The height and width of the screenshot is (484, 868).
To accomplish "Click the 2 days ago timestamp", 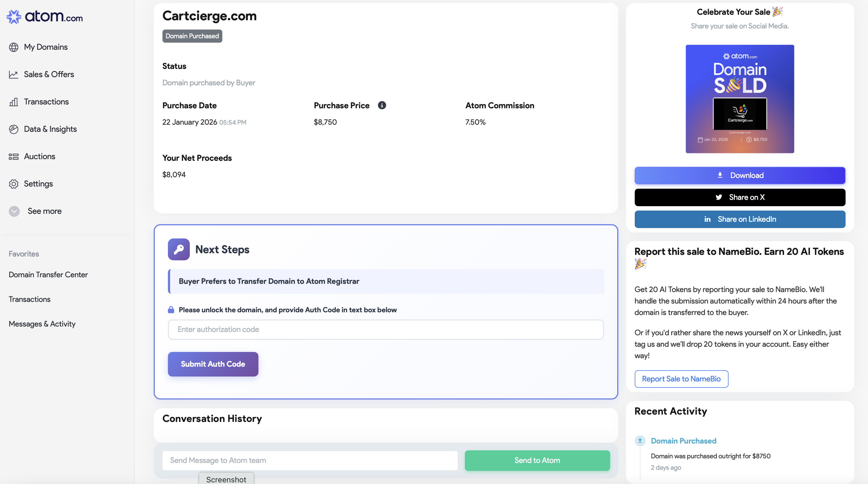I will click(x=666, y=468).
